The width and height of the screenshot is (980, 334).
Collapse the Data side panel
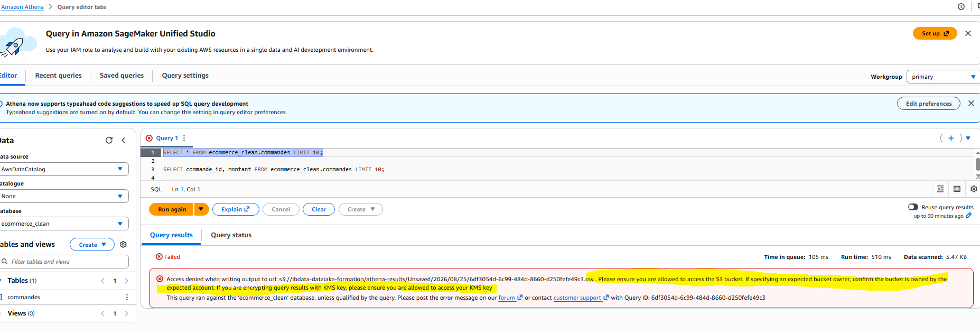tap(123, 140)
